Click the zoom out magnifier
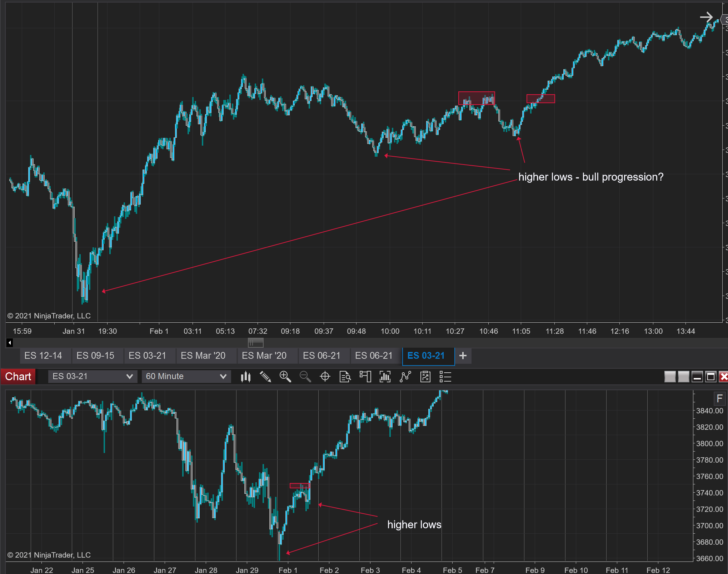 coord(305,377)
